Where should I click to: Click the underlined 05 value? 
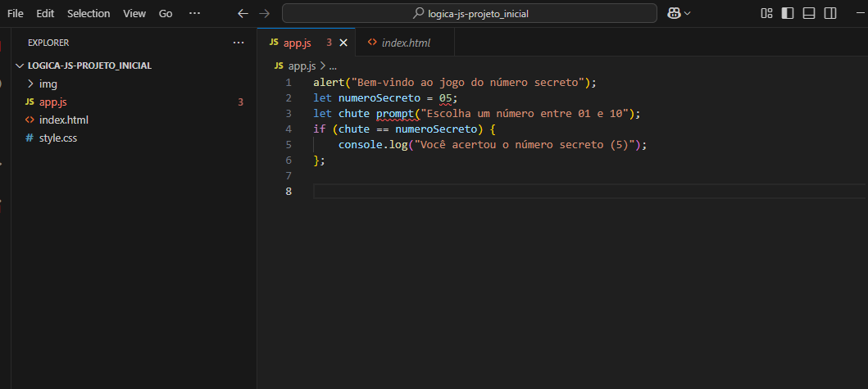point(446,98)
